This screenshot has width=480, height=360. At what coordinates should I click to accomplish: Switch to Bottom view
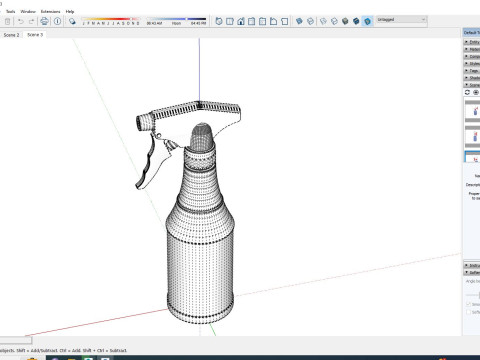284,21
